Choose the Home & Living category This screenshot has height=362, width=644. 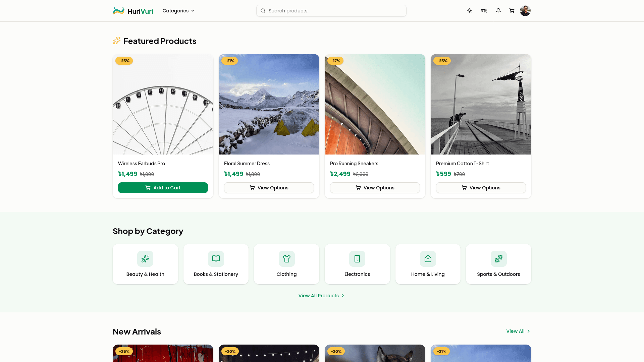pyautogui.click(x=428, y=264)
